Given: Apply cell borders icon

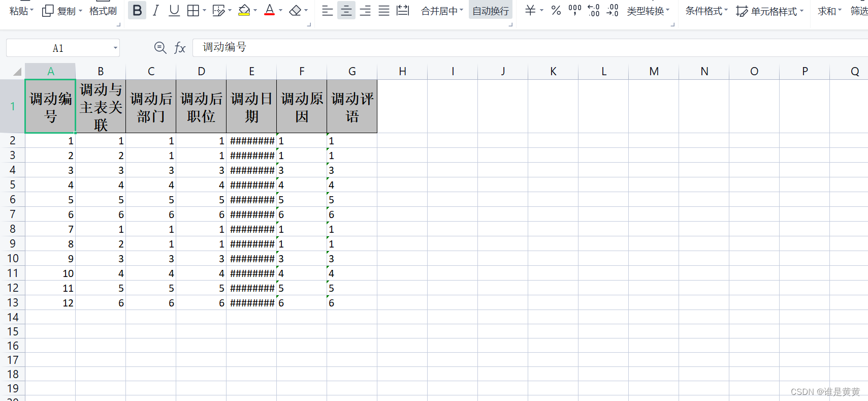Looking at the screenshot, I should coord(193,10).
